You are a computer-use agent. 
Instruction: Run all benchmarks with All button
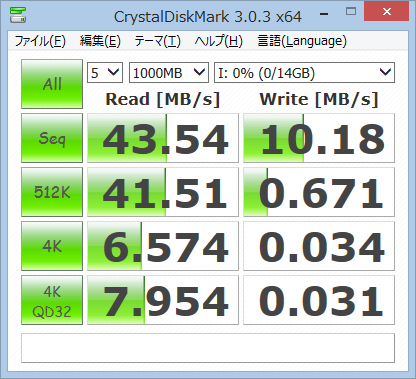[52, 84]
